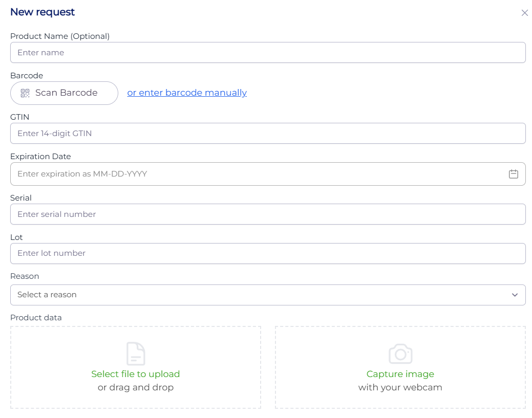Focus the Lot number input field

pos(267,253)
